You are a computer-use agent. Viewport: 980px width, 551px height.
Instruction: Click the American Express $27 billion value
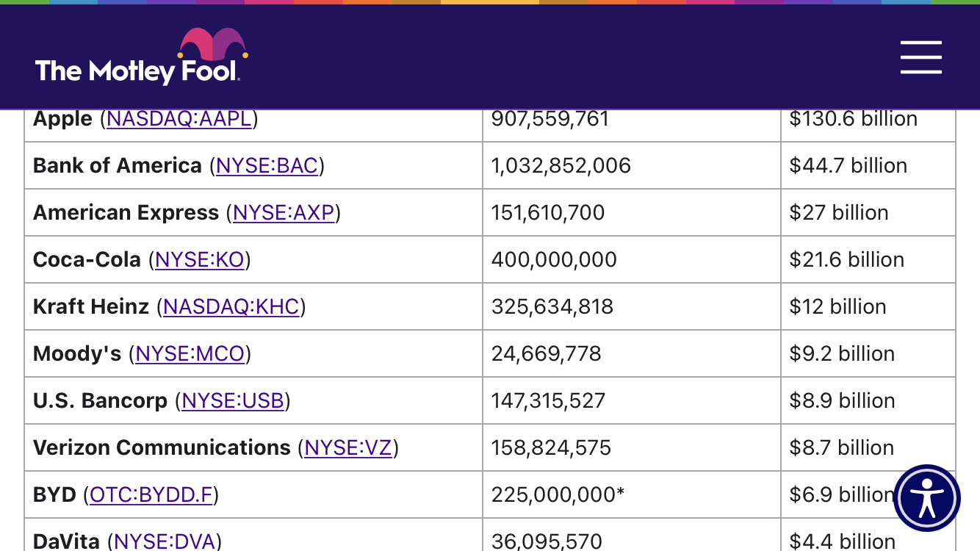click(x=839, y=213)
